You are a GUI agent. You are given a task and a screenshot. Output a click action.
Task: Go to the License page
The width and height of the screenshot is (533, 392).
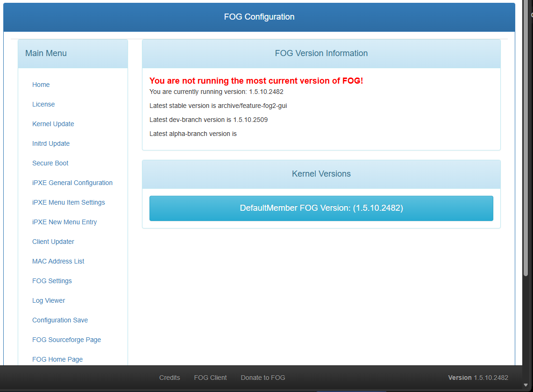click(x=43, y=104)
